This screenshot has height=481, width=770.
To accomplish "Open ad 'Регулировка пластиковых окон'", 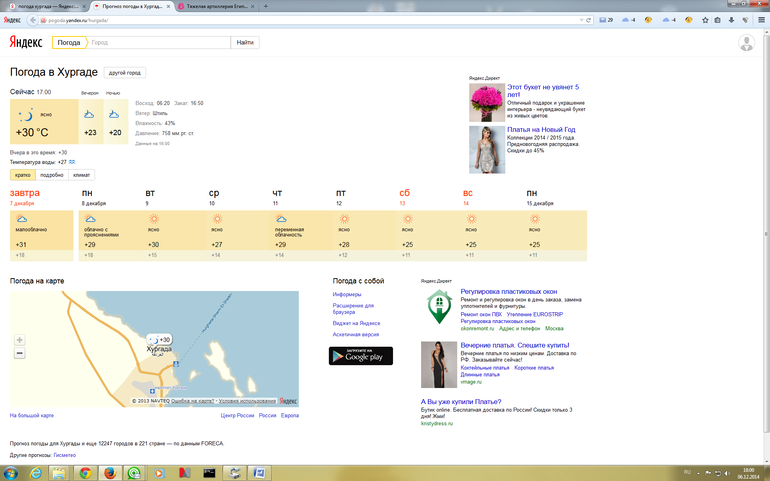I will 509,291.
